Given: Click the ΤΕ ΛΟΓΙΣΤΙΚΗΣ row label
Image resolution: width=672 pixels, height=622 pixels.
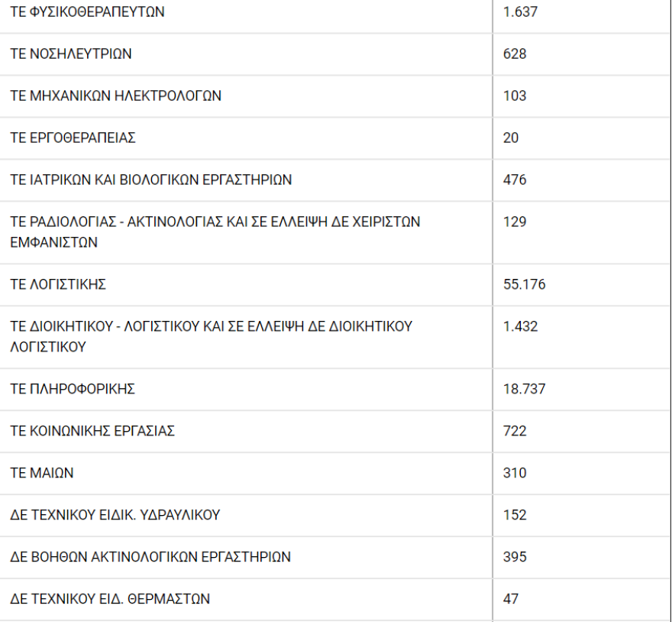Looking at the screenshot, I should [x=57, y=285].
